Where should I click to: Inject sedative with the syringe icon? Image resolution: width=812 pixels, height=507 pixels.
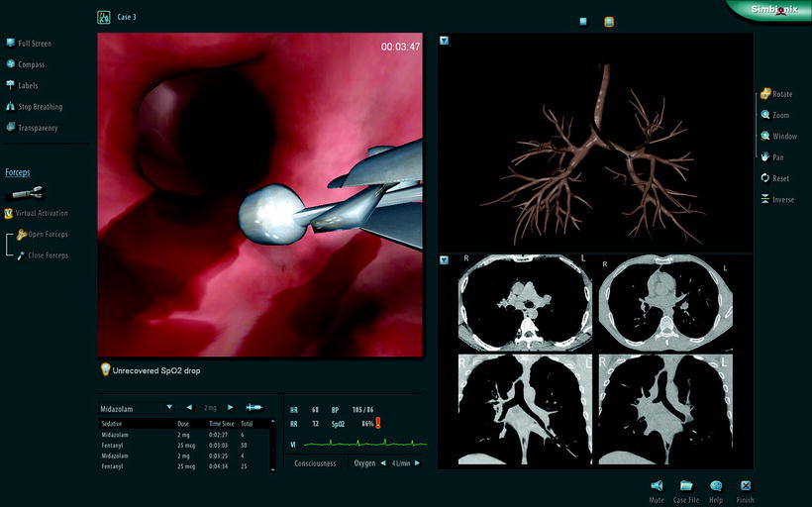tap(254, 407)
